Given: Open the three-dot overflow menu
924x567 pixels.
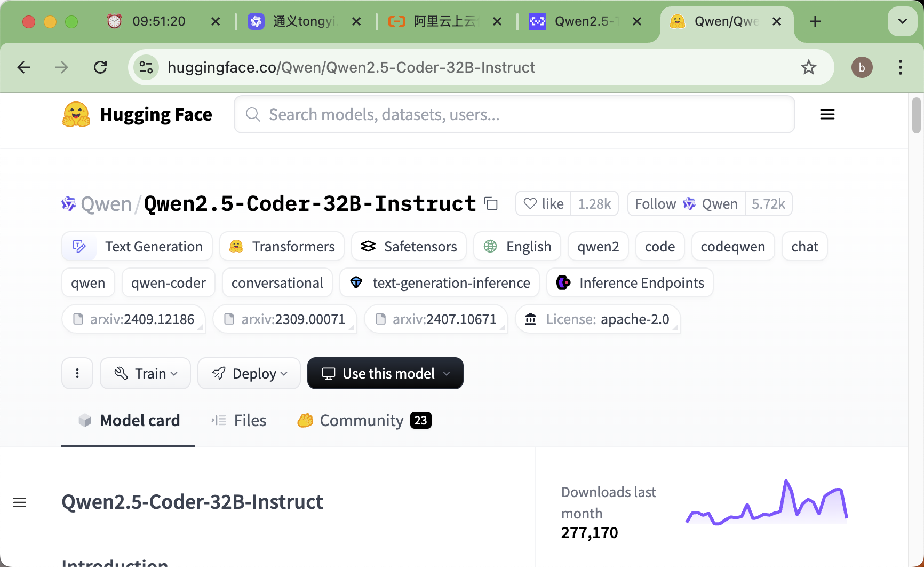Looking at the screenshot, I should [77, 373].
